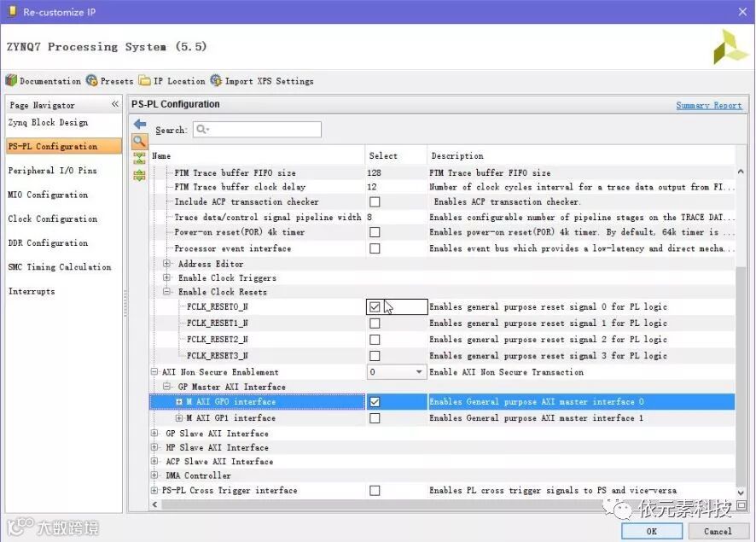Enable PS-PL Cross Trigger interface checkbox
756x542 pixels.
click(375, 491)
